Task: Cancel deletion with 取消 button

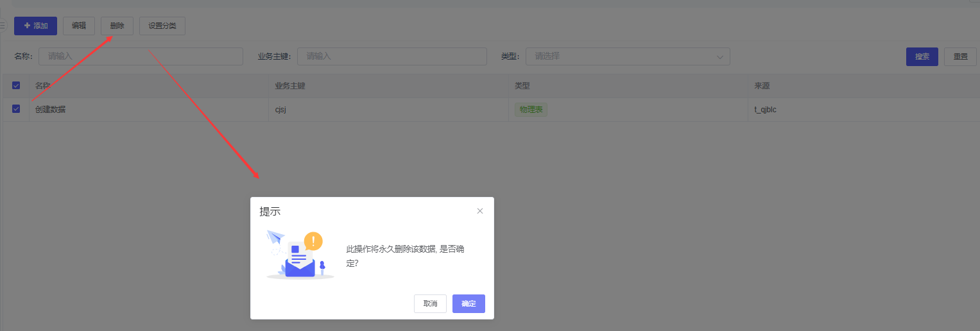Action: [x=430, y=303]
